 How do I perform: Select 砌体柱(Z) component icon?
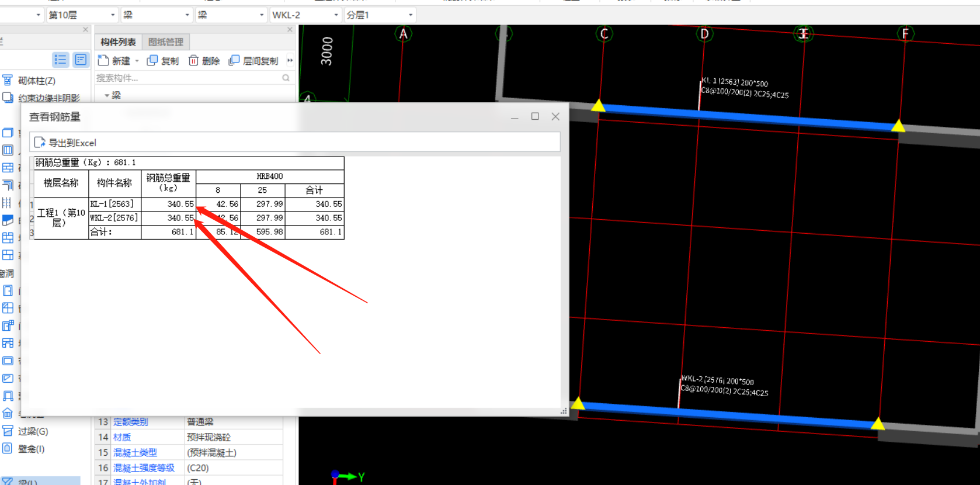click(8, 80)
